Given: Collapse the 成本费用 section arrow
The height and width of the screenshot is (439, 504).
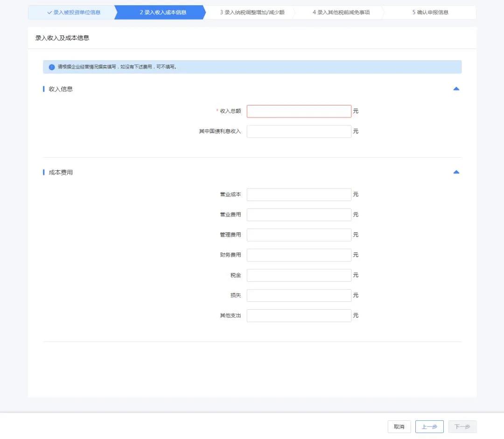Looking at the screenshot, I should [x=456, y=172].
